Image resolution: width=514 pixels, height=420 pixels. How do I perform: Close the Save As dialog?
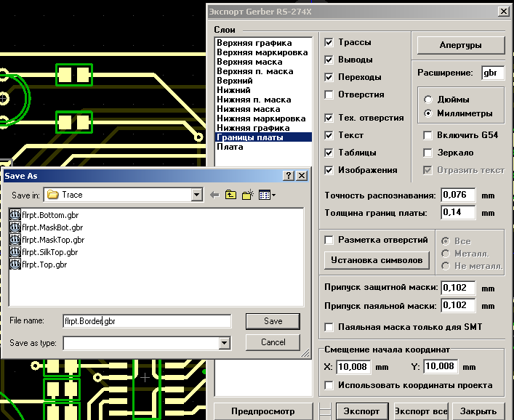pyautogui.click(x=302, y=176)
